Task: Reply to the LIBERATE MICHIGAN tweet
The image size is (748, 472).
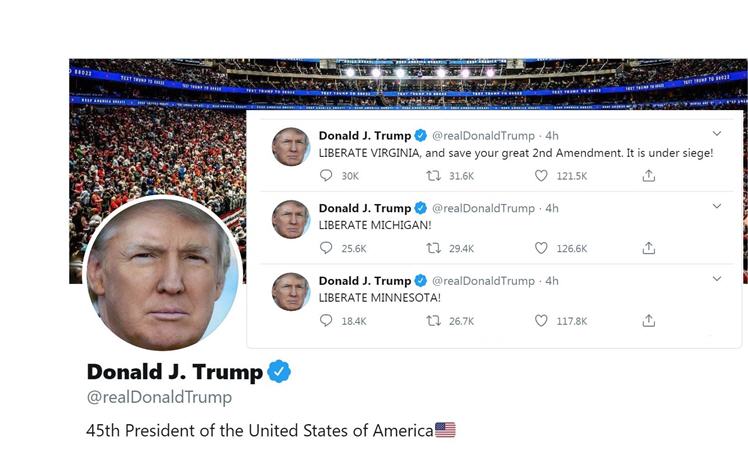Action: [x=326, y=248]
